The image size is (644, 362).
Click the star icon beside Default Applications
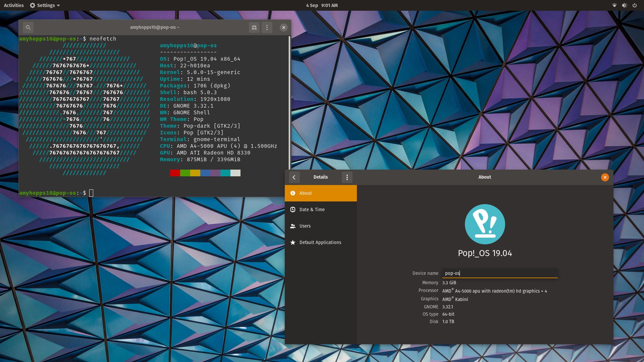[293, 242]
